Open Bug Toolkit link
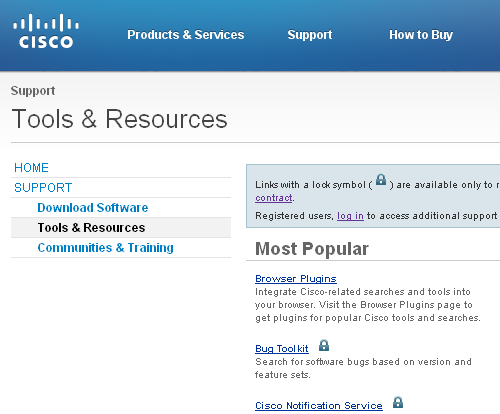This screenshot has height=414, width=500. [282, 349]
